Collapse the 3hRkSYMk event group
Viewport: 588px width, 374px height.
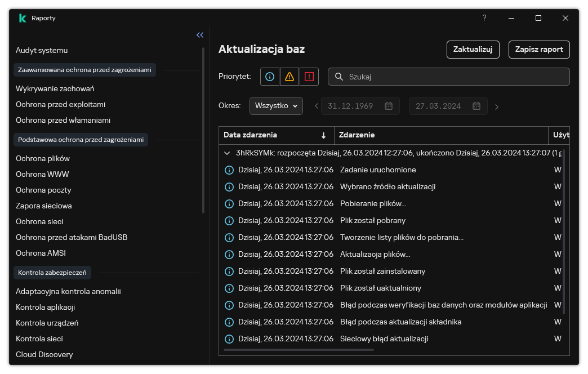(227, 153)
